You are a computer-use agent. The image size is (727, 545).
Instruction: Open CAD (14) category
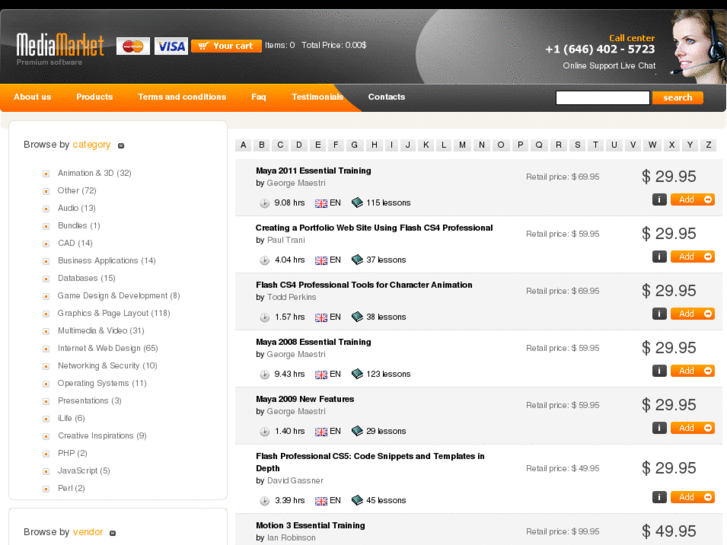click(x=75, y=243)
